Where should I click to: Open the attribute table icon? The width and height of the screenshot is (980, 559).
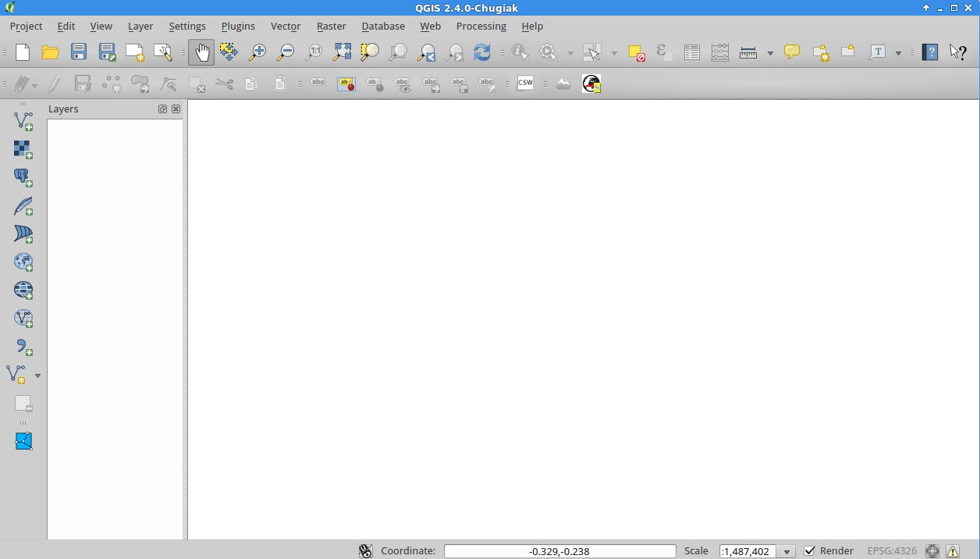[691, 52]
